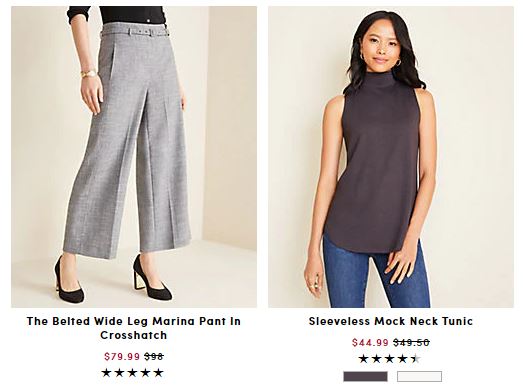523x385 pixels.
Task: Click the crossed-out $98 original price
Action: pos(154,356)
